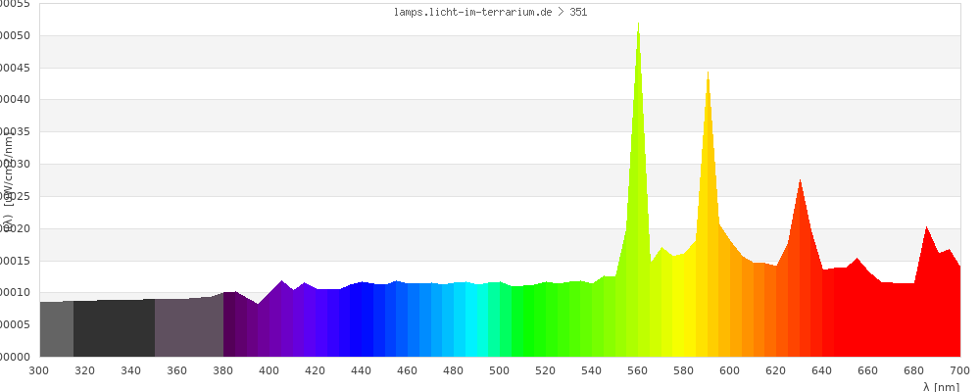Image resolution: width=980 pixels, height=392 pixels.
Task: Click the λ [nm] axis title
Action: tap(941, 386)
